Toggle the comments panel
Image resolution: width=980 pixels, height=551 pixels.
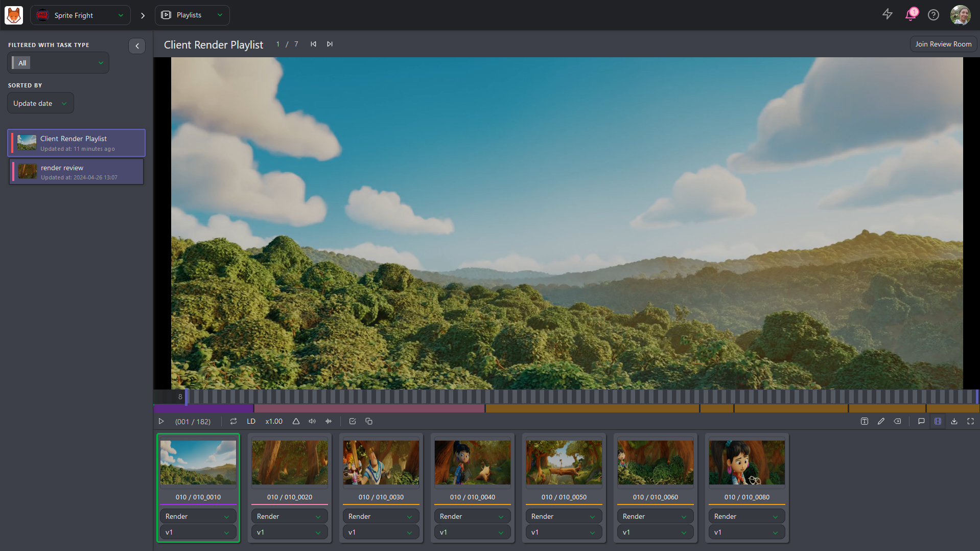pos(921,421)
